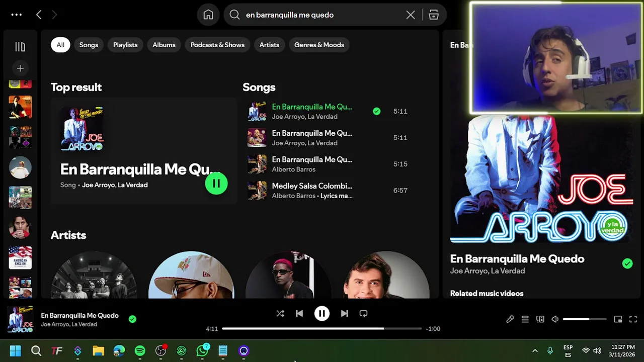The height and width of the screenshot is (362, 644).
Task: Adjust the volume slider
Action: 584,319
